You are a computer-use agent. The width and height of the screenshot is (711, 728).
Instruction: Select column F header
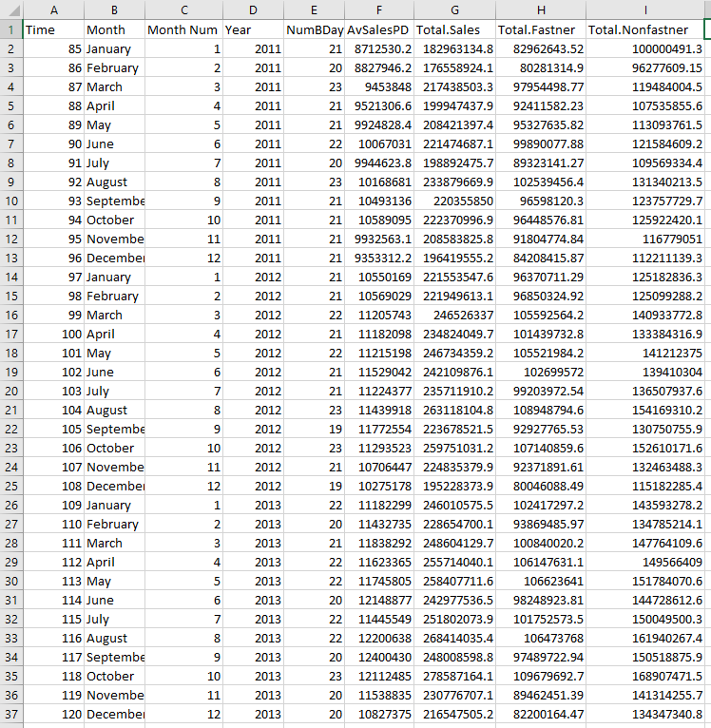tap(379, 10)
